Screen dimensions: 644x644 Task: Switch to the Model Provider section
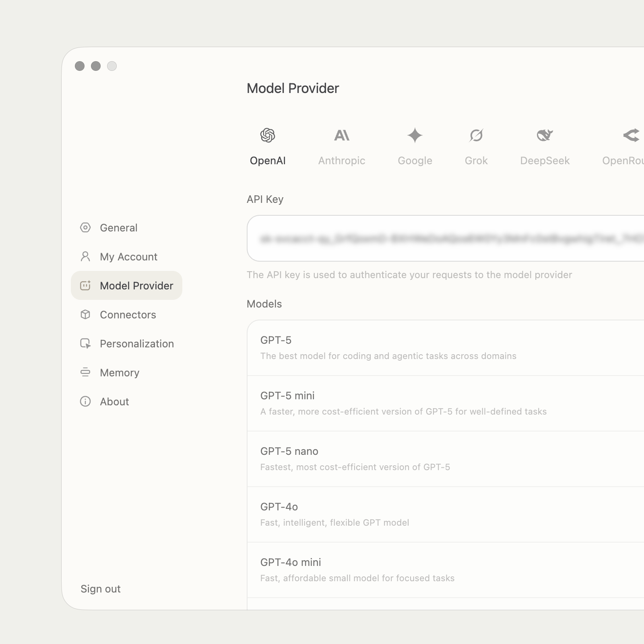click(x=127, y=285)
